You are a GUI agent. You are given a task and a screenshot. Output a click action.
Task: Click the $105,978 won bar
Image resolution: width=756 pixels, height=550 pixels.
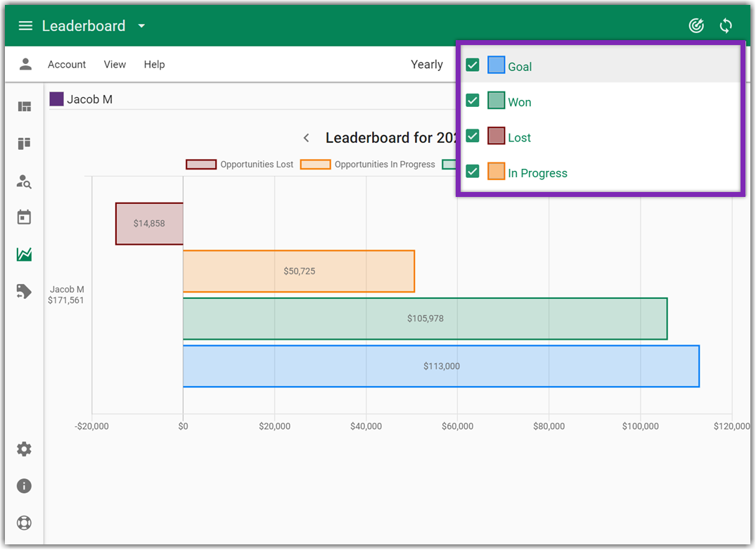(425, 319)
